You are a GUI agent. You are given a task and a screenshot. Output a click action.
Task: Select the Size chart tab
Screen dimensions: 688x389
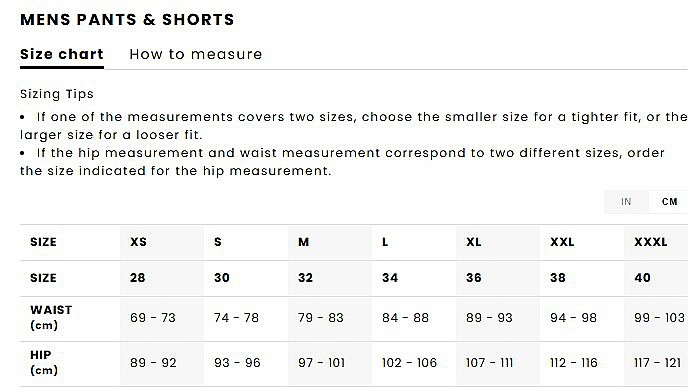point(62,54)
